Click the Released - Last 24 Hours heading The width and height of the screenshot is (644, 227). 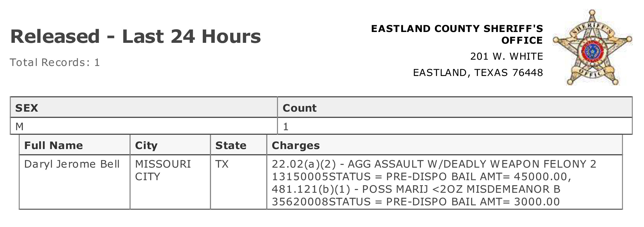pyautogui.click(x=136, y=36)
